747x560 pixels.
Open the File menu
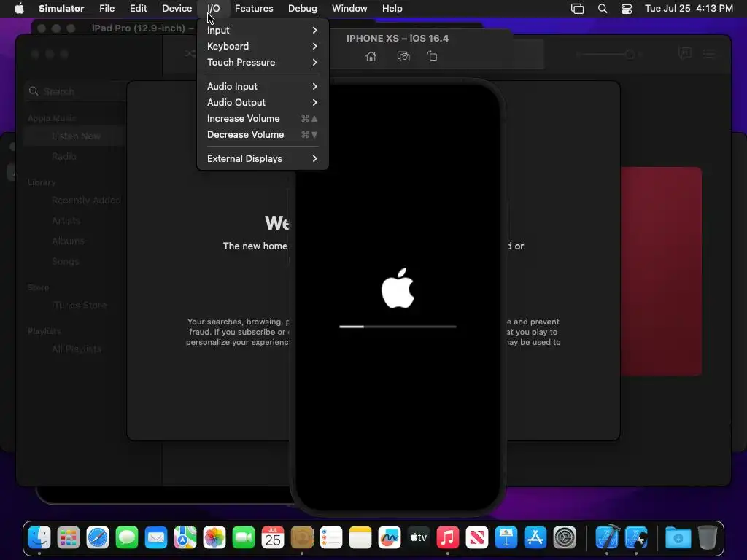(107, 8)
